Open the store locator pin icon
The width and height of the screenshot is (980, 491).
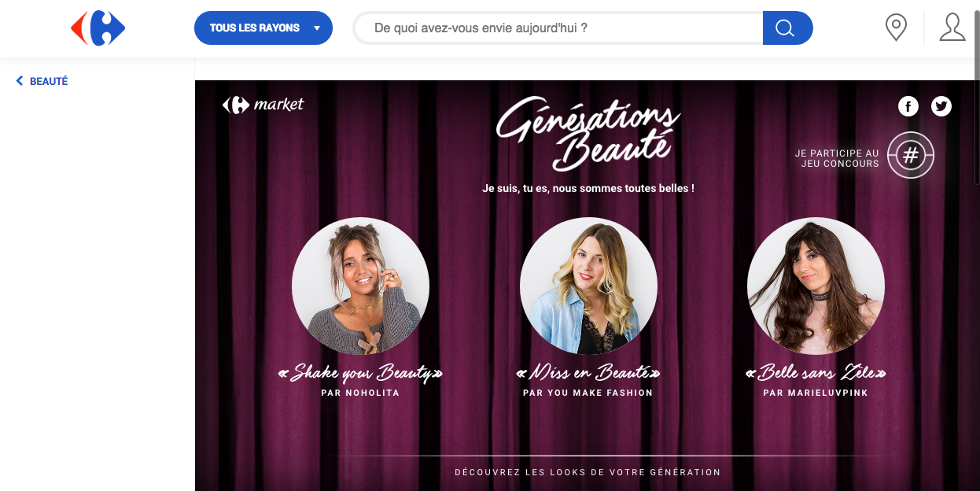[x=896, y=28]
